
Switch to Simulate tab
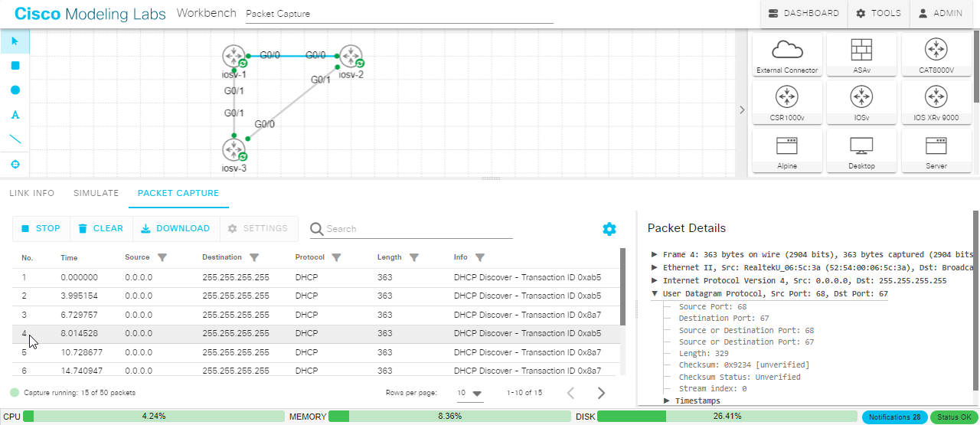point(96,193)
